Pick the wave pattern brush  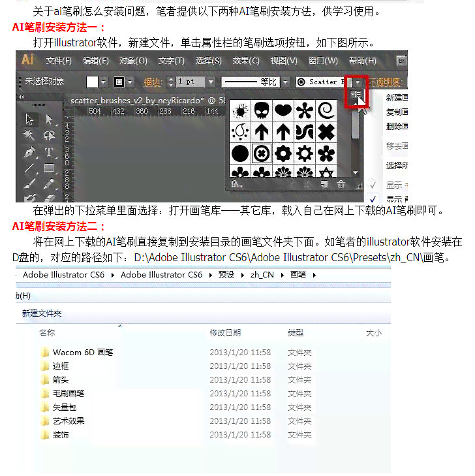coord(305,132)
